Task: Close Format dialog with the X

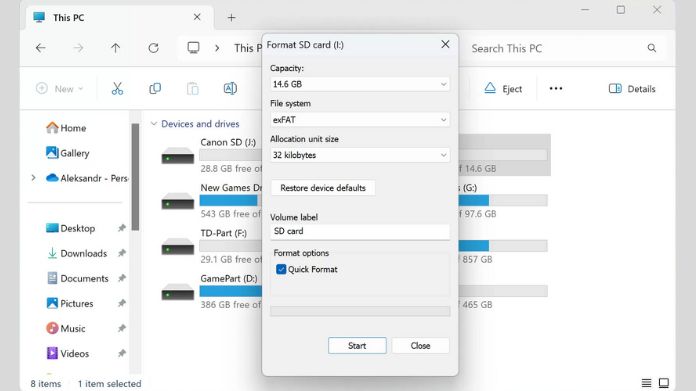Action: click(445, 44)
